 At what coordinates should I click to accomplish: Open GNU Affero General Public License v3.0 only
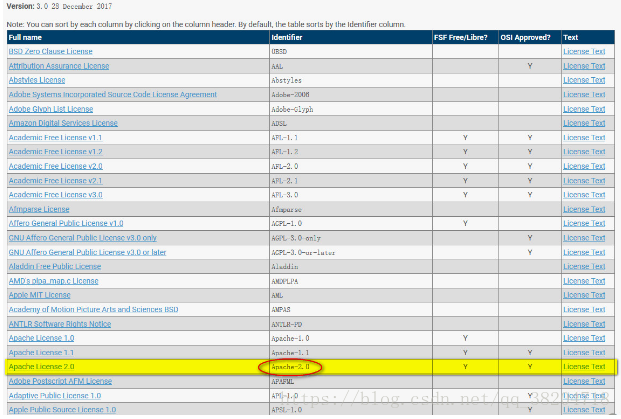[x=83, y=238]
